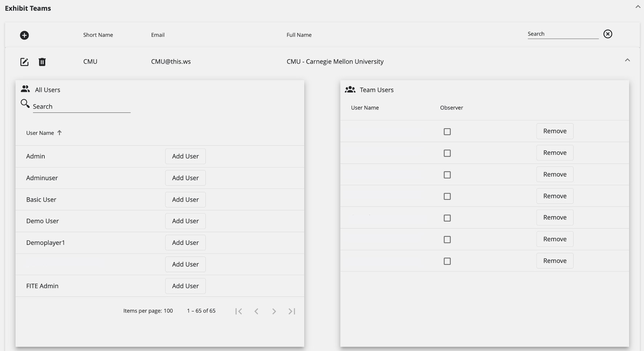Sort users by User Name column
644x351 pixels.
coord(40,133)
